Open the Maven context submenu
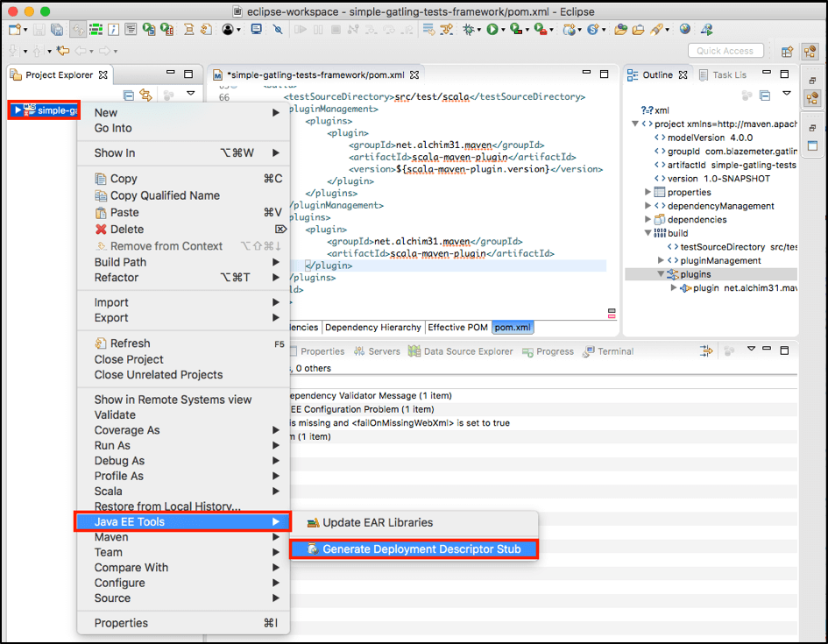 coord(183,537)
